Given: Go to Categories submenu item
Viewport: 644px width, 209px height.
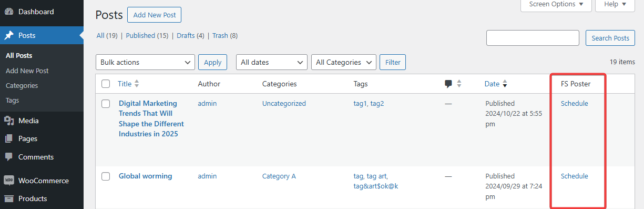Looking at the screenshot, I should pos(22,85).
